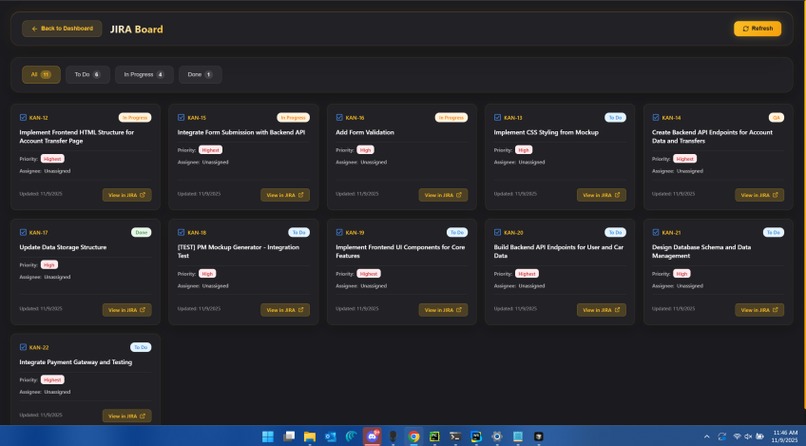Open KAN-16 via View in JIRA
This screenshot has width=806, height=446.
[x=443, y=195]
